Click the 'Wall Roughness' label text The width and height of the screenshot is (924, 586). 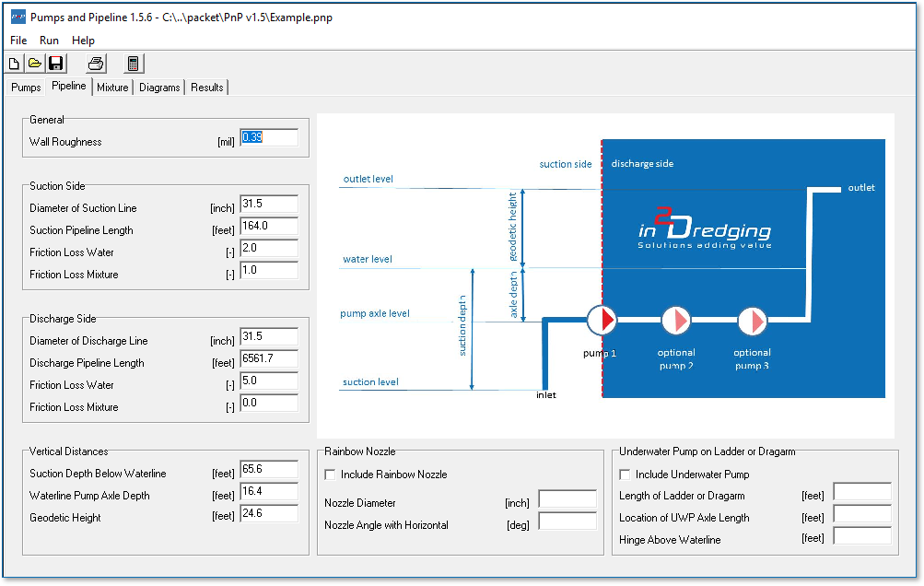click(65, 142)
